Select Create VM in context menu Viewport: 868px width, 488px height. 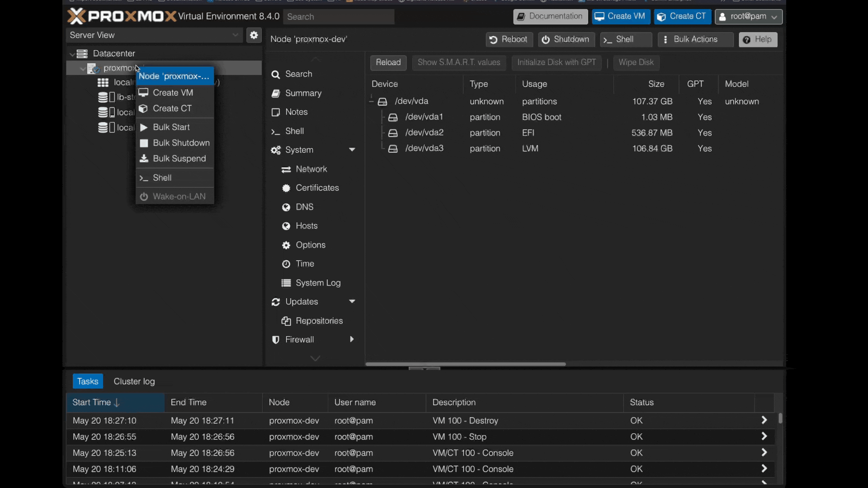(175, 93)
